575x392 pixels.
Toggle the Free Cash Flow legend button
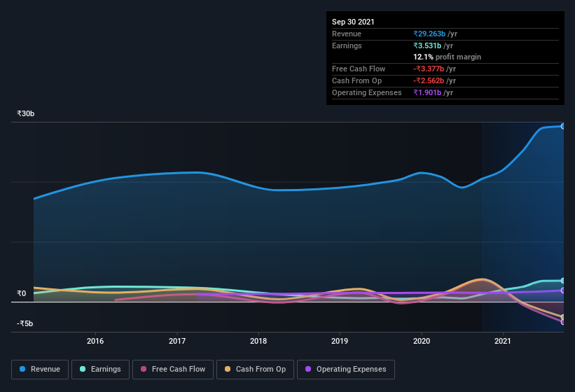pyautogui.click(x=173, y=370)
